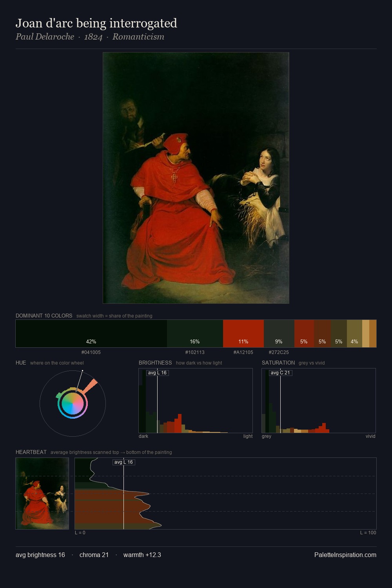The width and height of the screenshot is (392, 588).
Task: Click the hue color wheel
Action: click(73, 403)
